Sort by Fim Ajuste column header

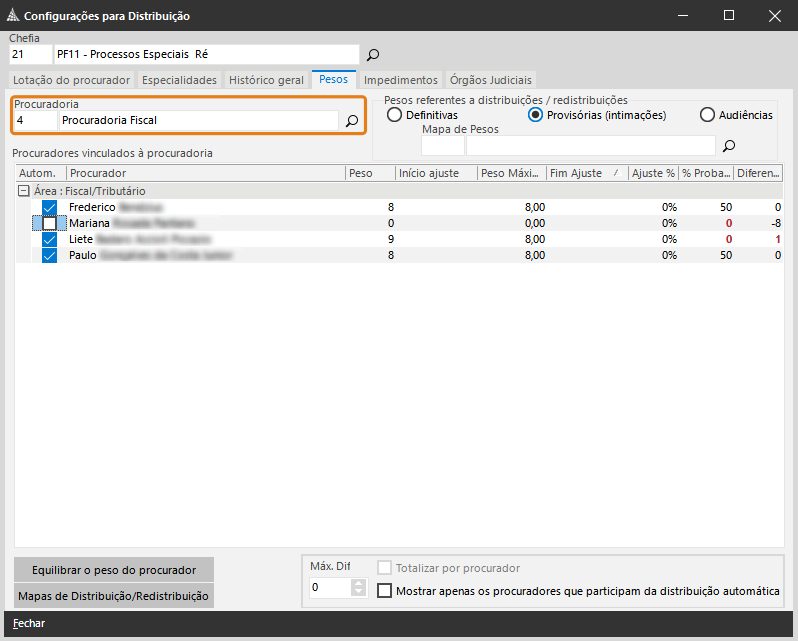(x=585, y=173)
